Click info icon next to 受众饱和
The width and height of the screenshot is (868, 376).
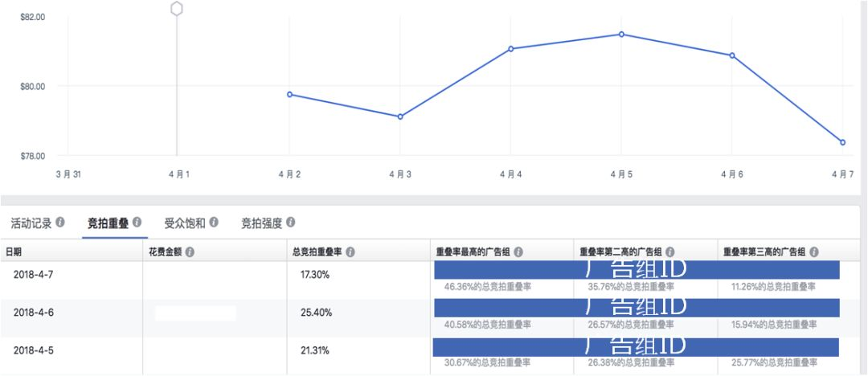tap(214, 223)
